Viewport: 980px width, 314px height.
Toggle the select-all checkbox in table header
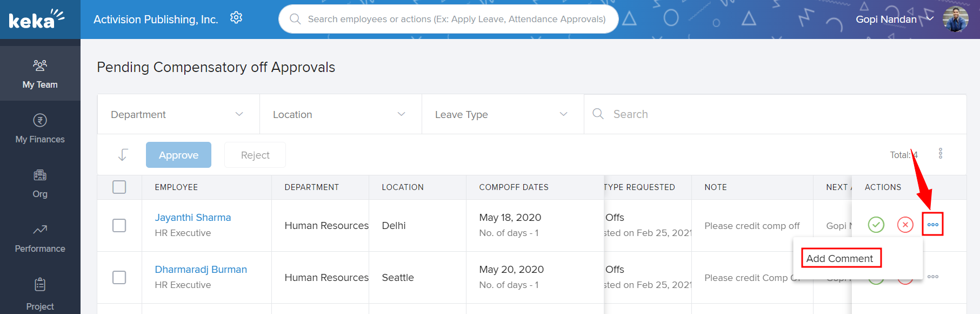coord(119,187)
